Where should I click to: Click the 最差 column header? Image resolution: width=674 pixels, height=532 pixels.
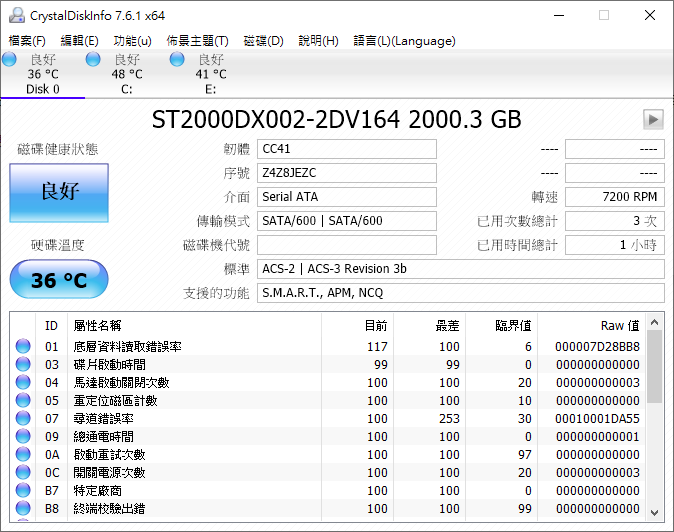430,326
